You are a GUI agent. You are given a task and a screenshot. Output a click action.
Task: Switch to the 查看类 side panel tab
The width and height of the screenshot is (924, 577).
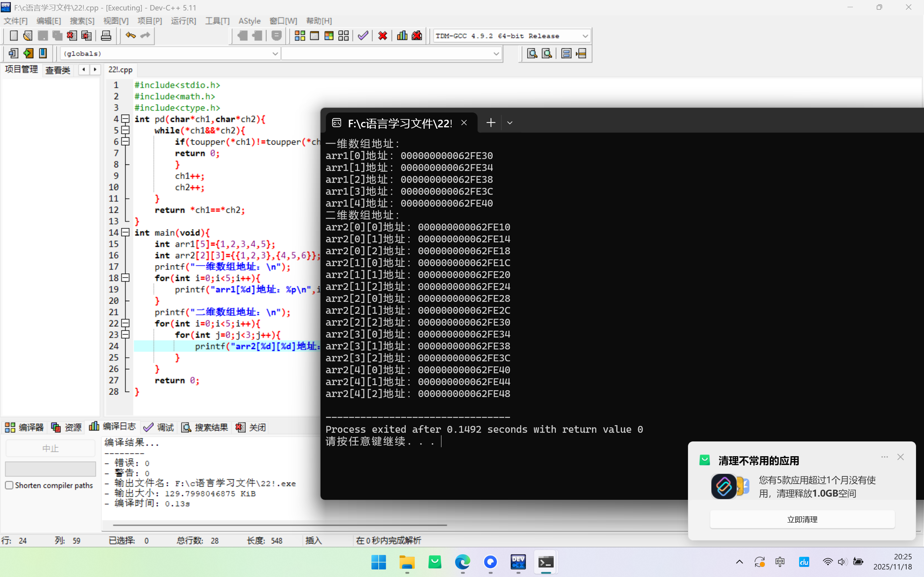pyautogui.click(x=58, y=70)
